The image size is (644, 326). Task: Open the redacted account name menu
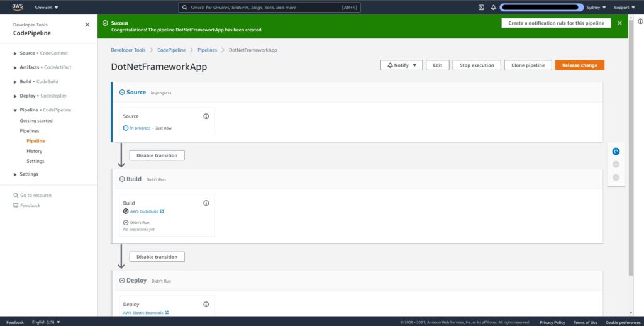541,8
